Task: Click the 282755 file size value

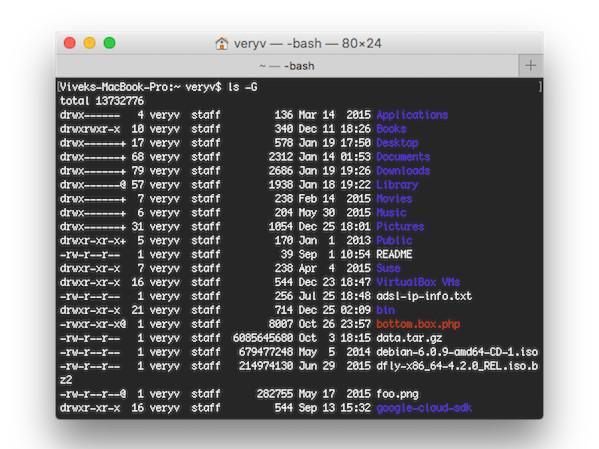Action: click(275, 394)
